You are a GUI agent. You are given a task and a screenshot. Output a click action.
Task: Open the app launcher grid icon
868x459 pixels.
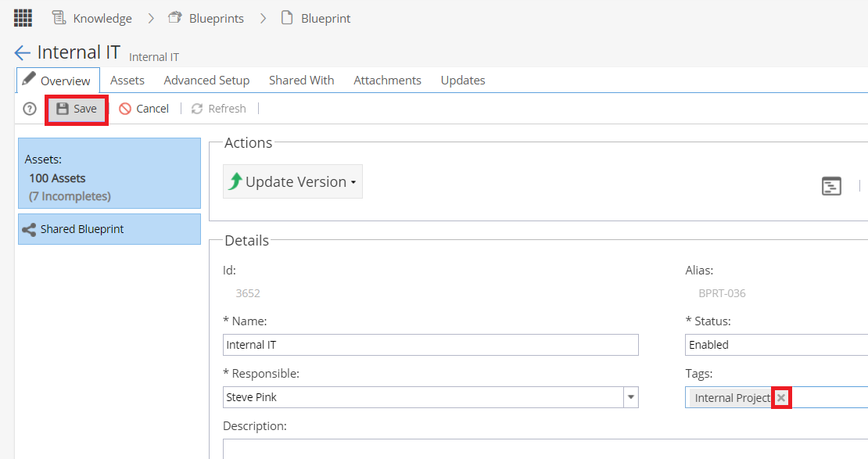22,17
